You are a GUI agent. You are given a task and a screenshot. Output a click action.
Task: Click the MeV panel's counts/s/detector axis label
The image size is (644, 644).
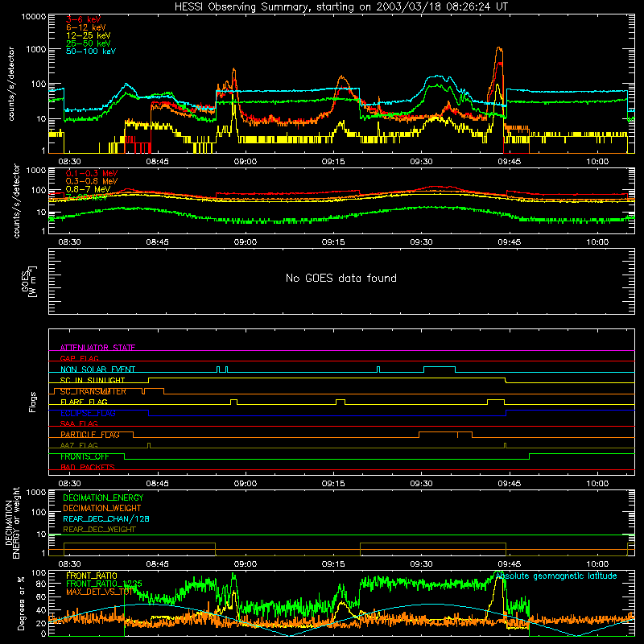coord(16,200)
